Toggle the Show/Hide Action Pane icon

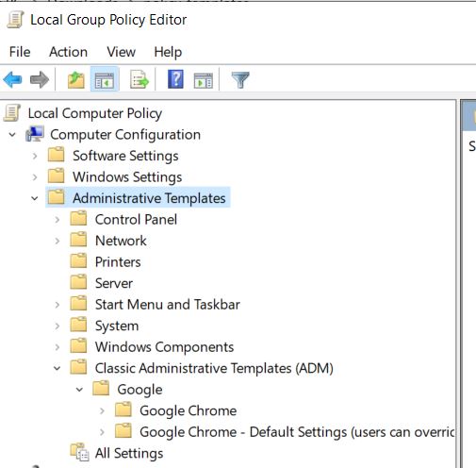(x=204, y=80)
